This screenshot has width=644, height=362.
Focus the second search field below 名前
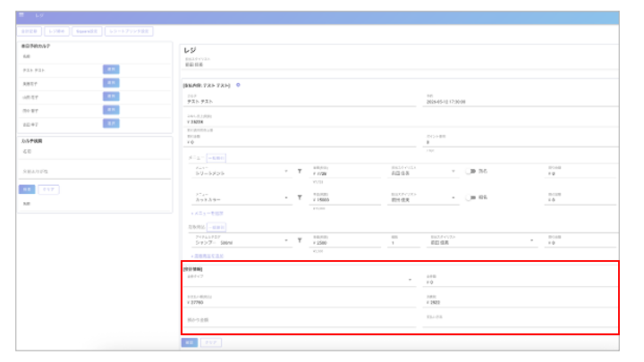(x=96, y=172)
